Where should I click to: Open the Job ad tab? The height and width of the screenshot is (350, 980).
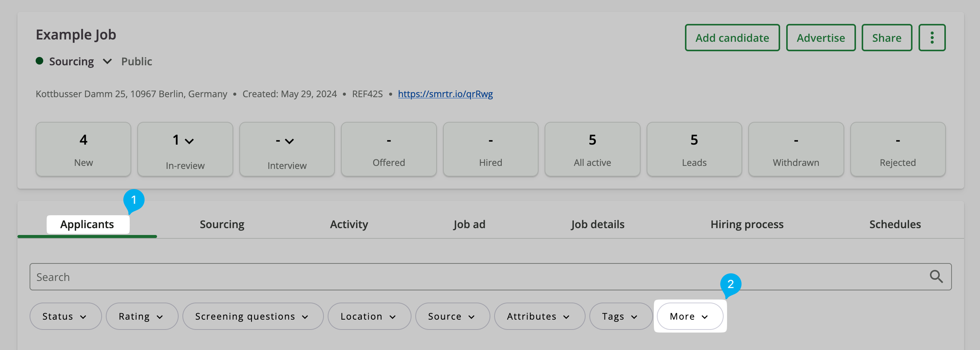469,224
